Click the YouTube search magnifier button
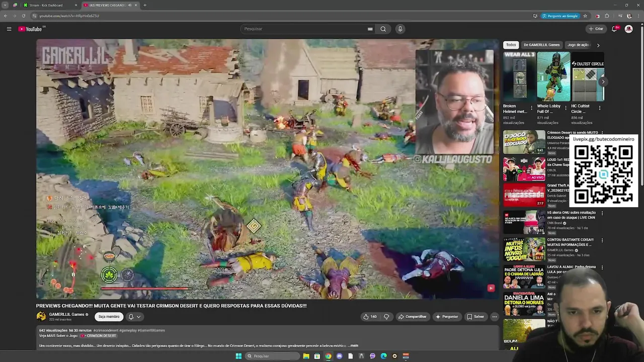This screenshot has height=362, width=644. [x=383, y=29]
